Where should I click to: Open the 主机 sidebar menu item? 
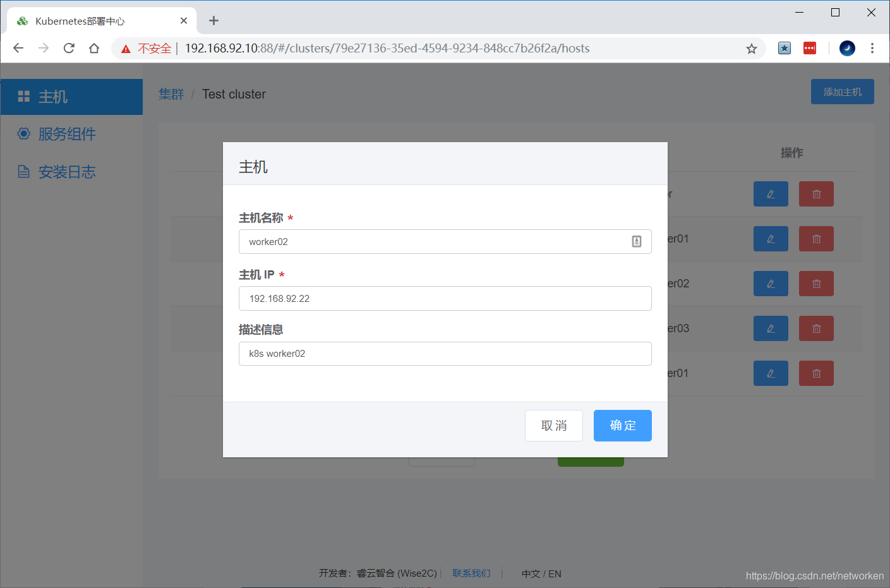click(x=71, y=97)
